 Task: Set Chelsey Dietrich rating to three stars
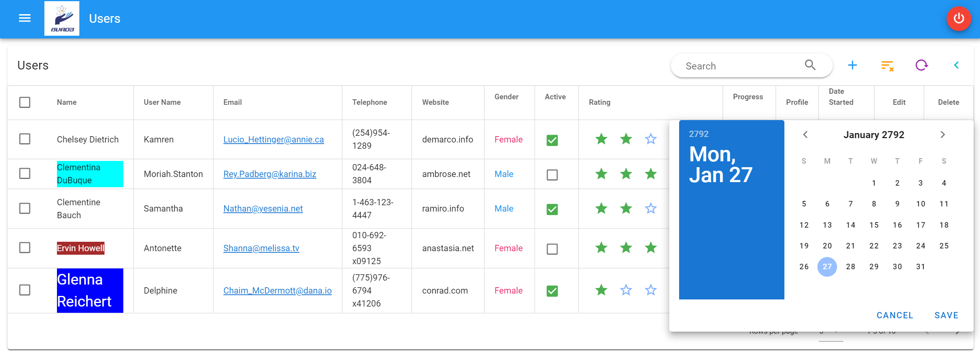pos(650,139)
